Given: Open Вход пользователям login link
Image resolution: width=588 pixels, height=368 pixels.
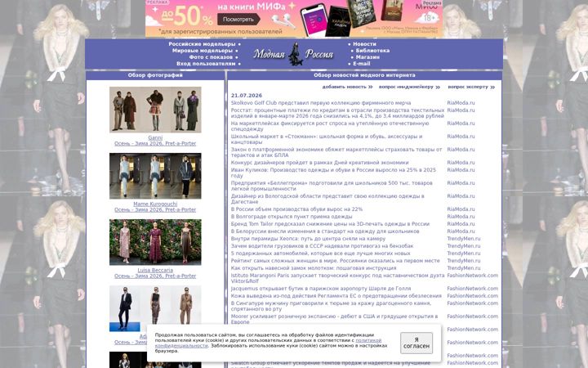Looking at the screenshot, I should pyautogui.click(x=206, y=64).
